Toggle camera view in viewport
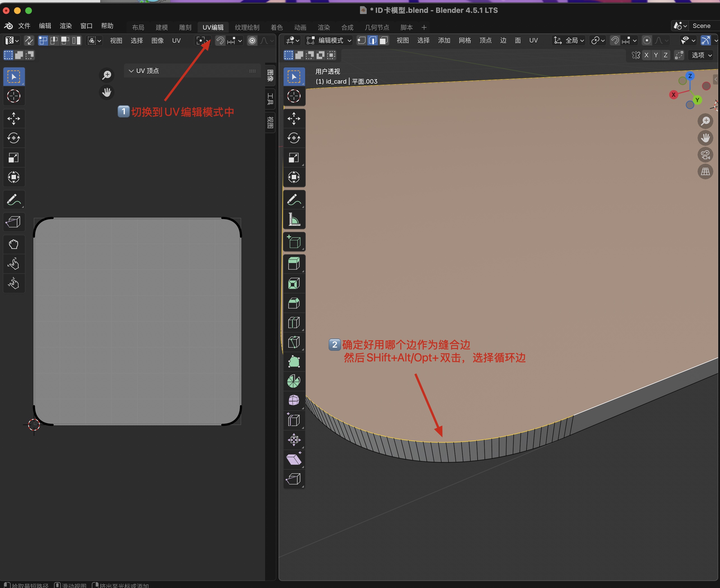 click(x=705, y=155)
